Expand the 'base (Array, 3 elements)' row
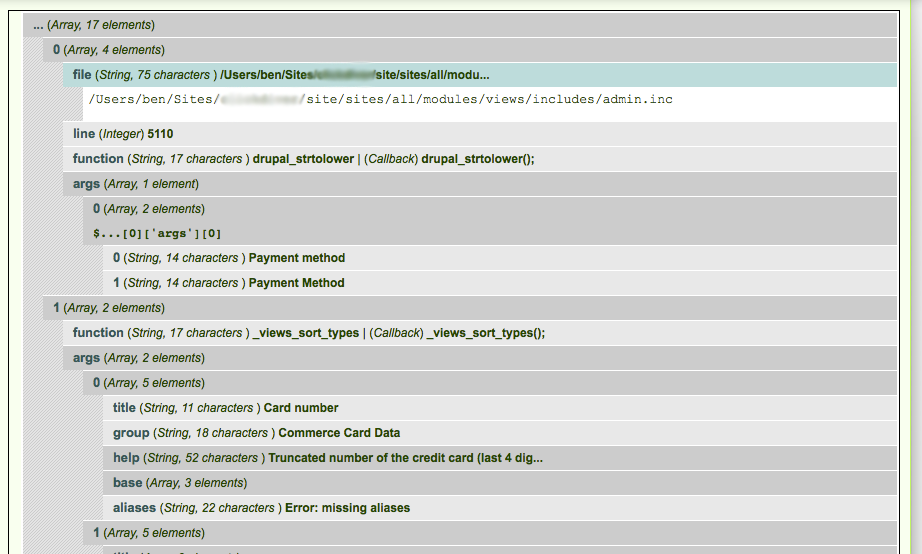922x554 pixels. pos(500,483)
